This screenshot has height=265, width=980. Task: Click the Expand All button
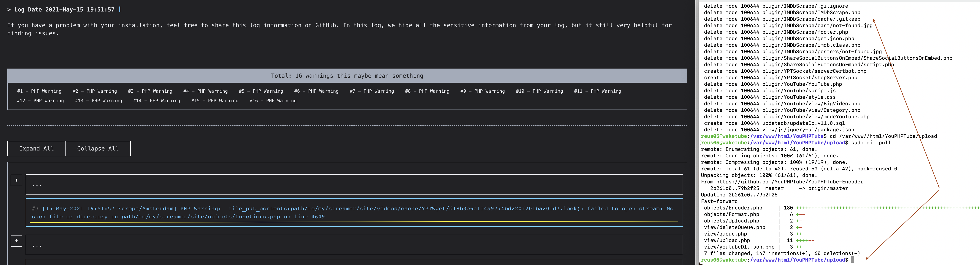coord(37,149)
